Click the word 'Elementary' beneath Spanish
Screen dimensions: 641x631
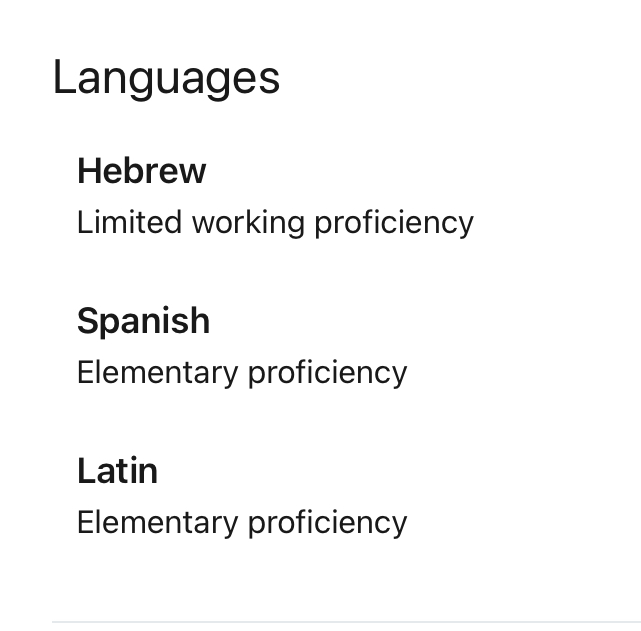pos(157,373)
